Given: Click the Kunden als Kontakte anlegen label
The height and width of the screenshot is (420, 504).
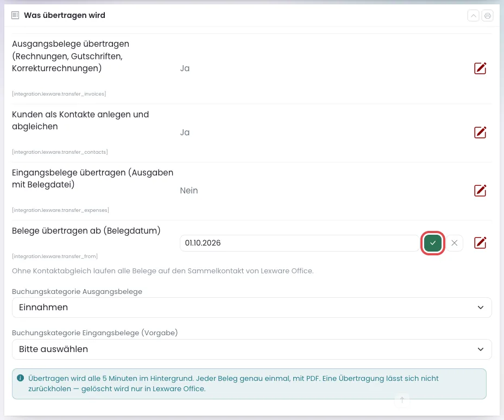Looking at the screenshot, I should [x=80, y=120].
